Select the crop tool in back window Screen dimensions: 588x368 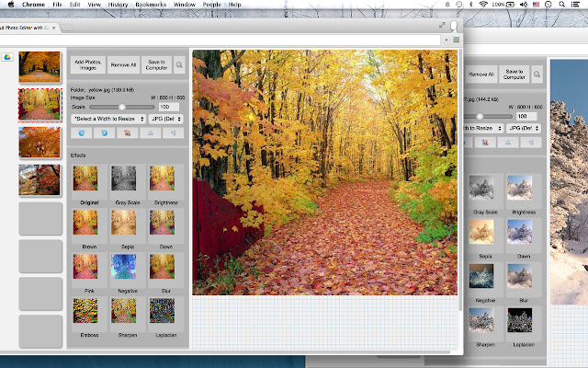click(x=485, y=143)
